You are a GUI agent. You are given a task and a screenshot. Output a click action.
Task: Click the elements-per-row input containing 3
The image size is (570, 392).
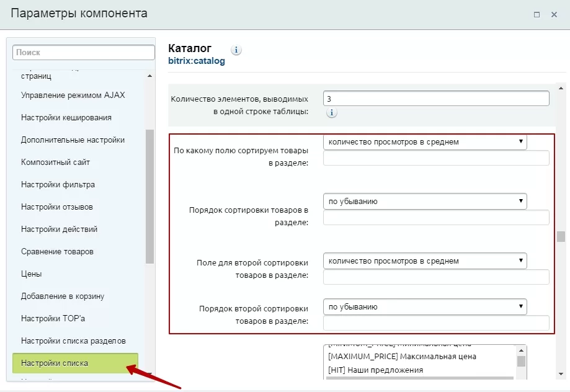436,99
